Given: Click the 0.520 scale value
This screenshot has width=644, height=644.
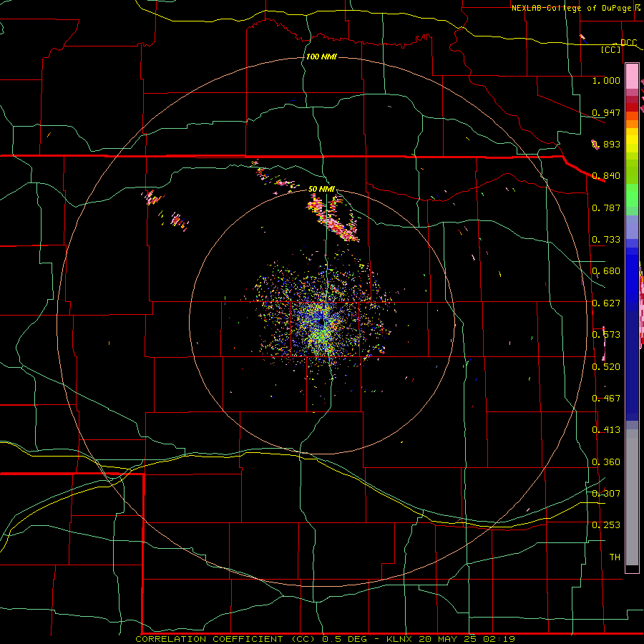Looking at the screenshot, I should point(606,367).
